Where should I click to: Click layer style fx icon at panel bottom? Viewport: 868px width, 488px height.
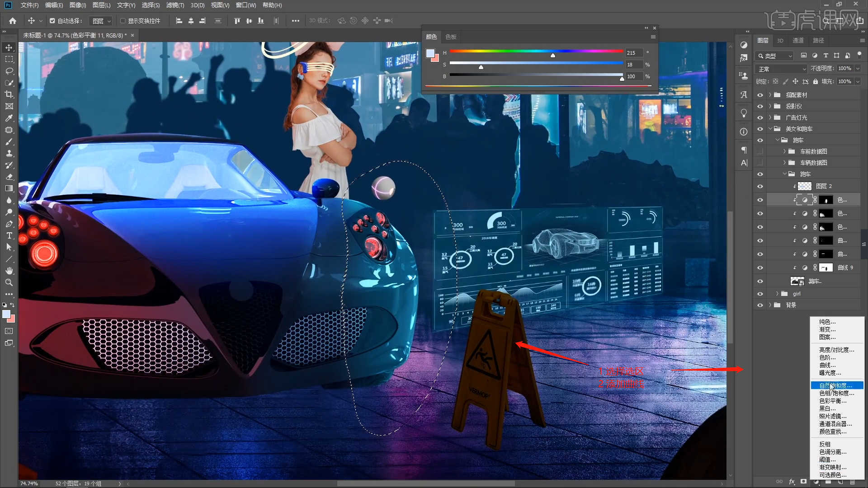tap(792, 482)
